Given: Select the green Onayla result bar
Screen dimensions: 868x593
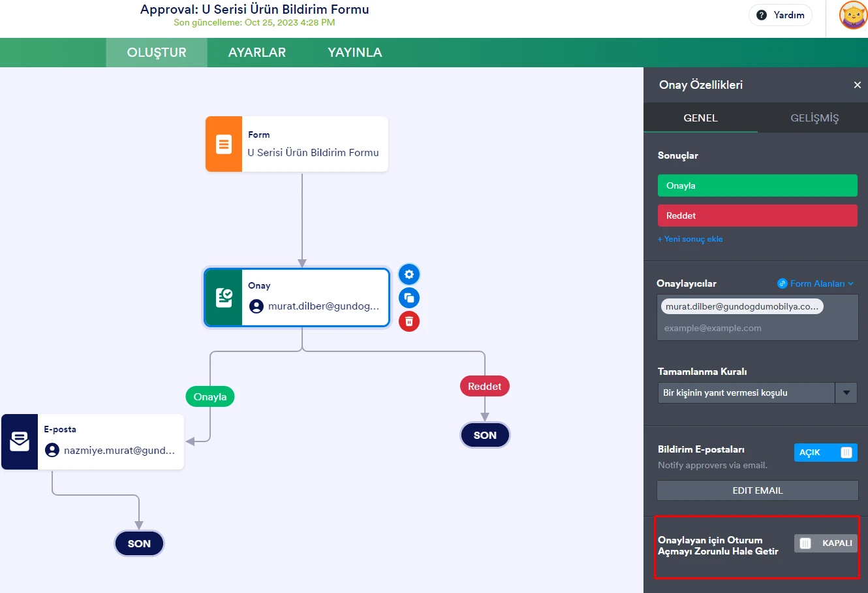Looking at the screenshot, I should click(x=757, y=185).
